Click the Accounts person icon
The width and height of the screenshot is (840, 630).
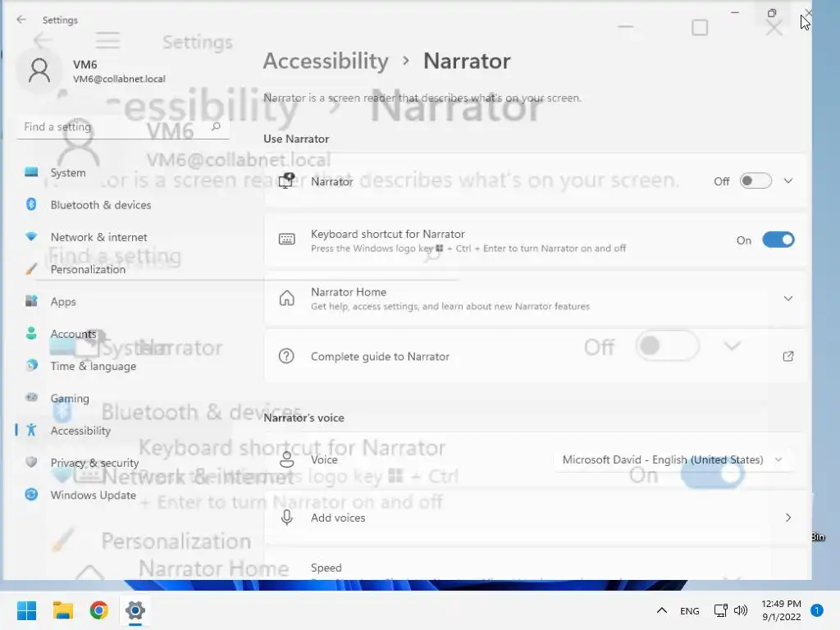[32, 333]
